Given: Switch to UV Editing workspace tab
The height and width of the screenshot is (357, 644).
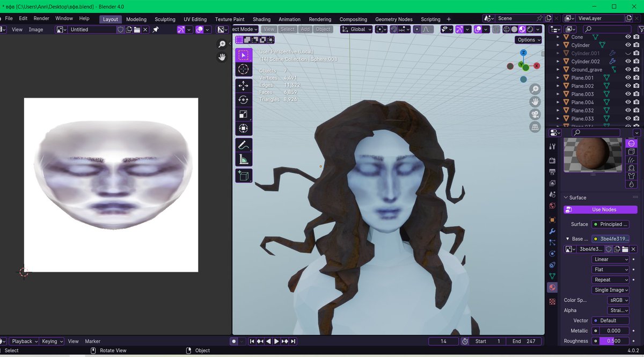Looking at the screenshot, I should click(195, 19).
